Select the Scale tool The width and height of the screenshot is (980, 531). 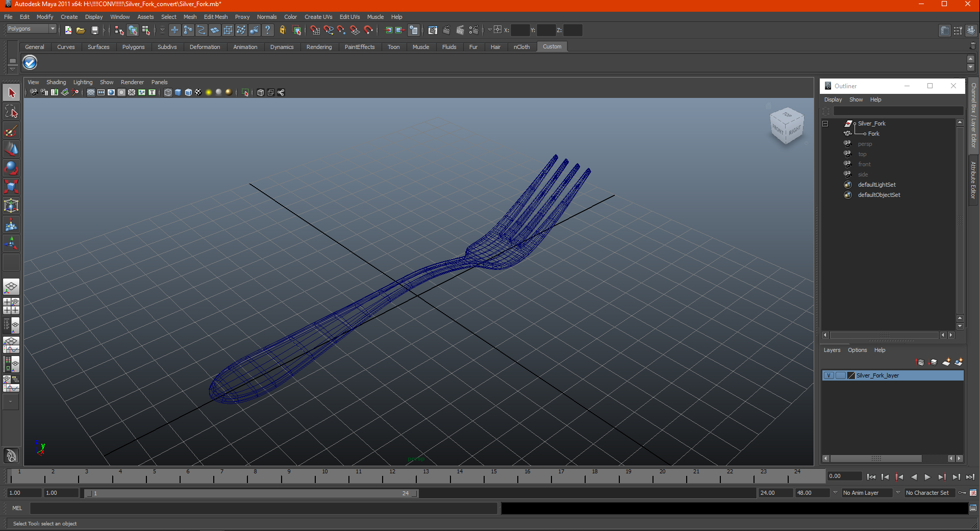click(11, 187)
